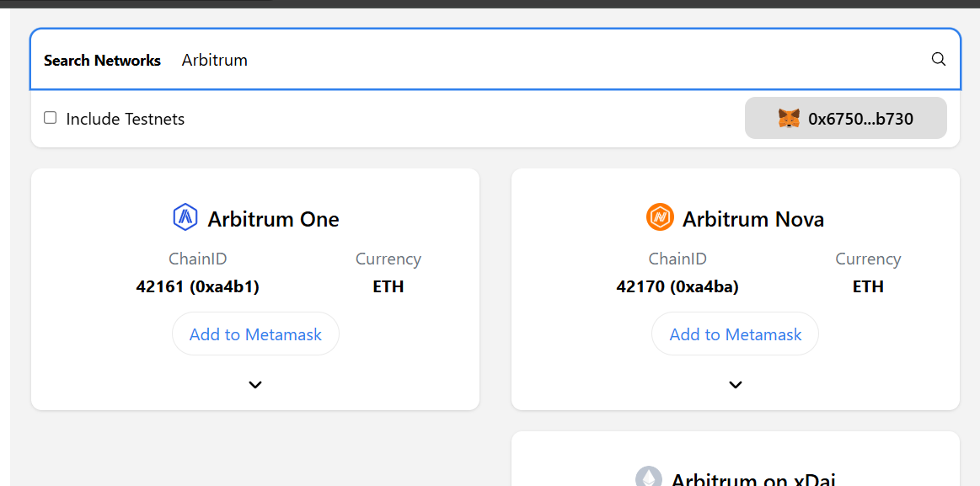Click the Search Networks input field
Screen dimensions: 980x486
(552, 60)
